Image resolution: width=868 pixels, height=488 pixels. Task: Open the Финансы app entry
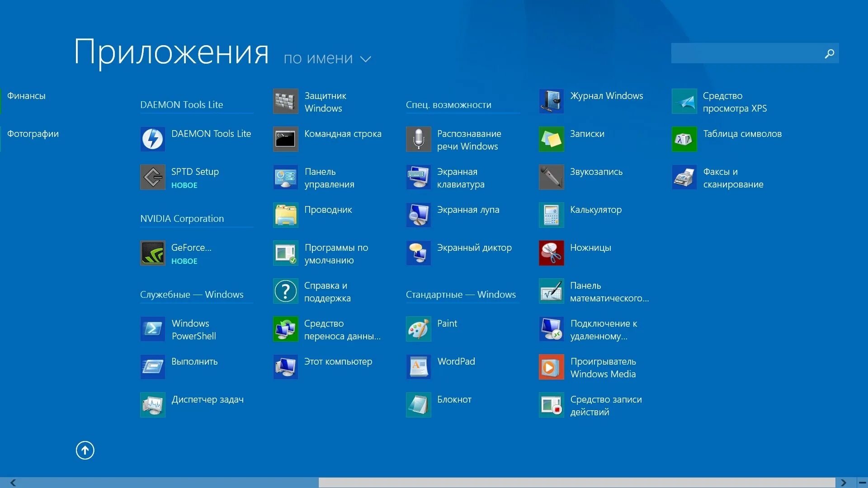coord(26,96)
